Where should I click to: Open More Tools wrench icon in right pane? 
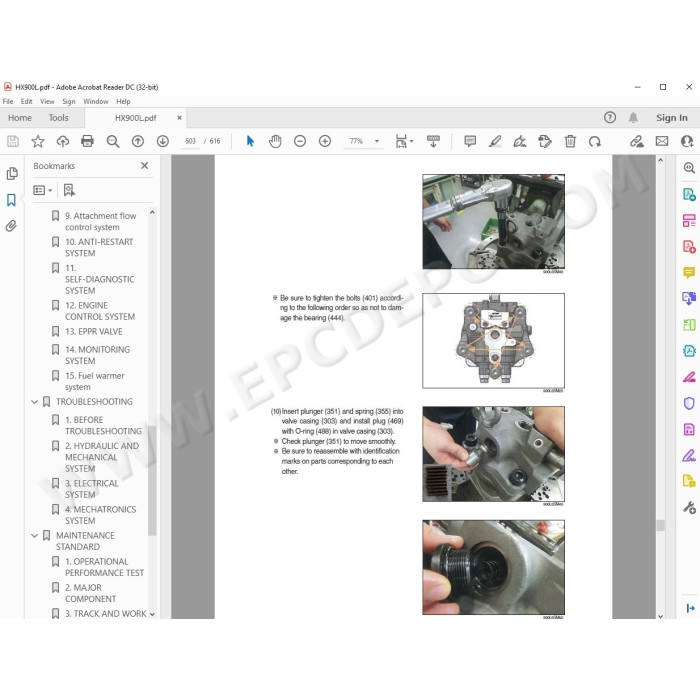(689, 508)
